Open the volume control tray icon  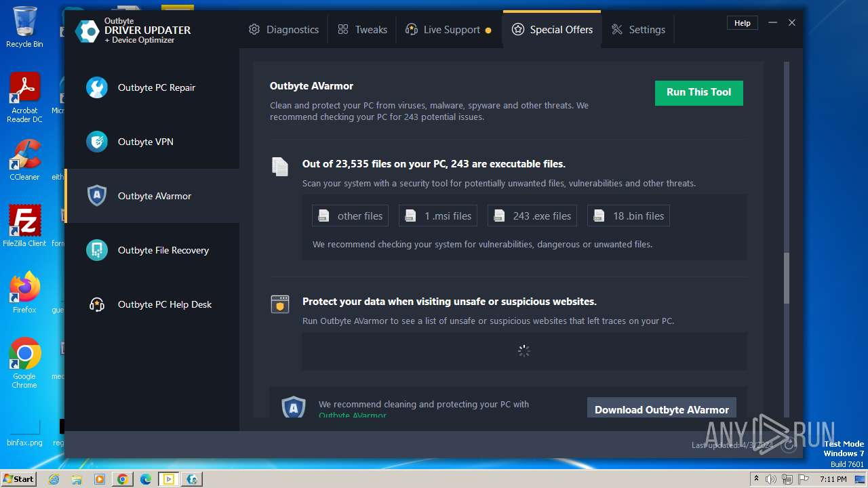point(771,479)
